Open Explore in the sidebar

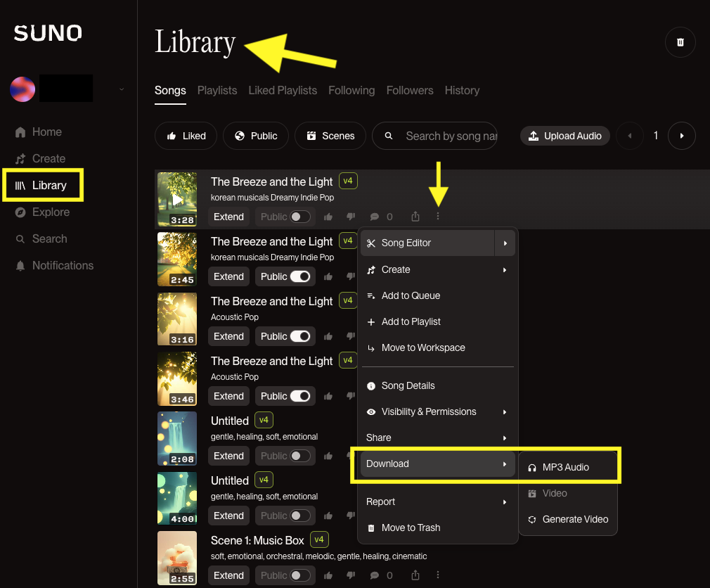[42, 212]
